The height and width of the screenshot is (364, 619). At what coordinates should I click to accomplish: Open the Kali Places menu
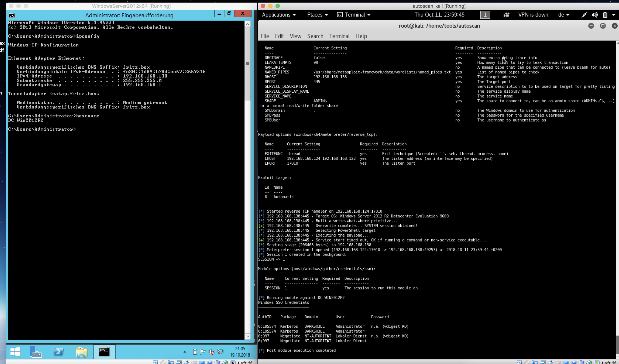(317, 15)
